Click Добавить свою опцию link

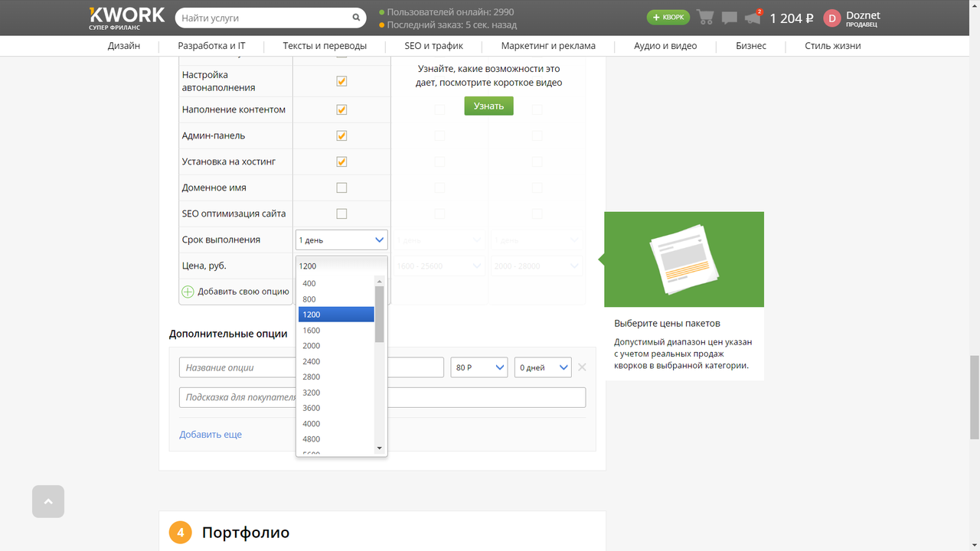(243, 292)
